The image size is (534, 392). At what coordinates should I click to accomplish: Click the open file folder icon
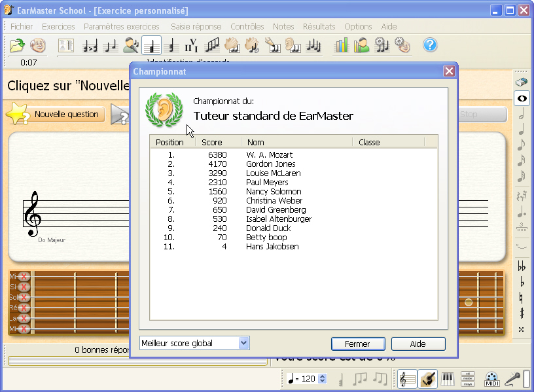pos(17,45)
